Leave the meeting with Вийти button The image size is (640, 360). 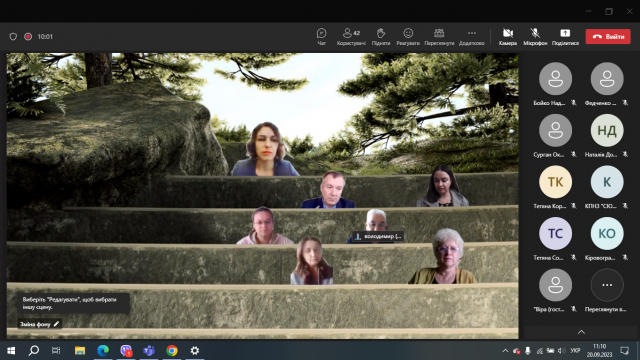[608, 36]
